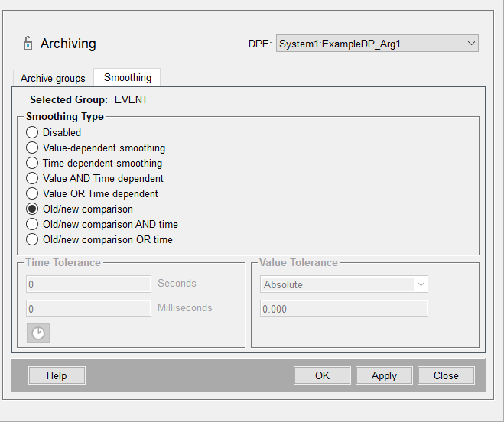This screenshot has width=504, height=422.
Task: Pick Value AND Time dependent option
Action: 32,178
